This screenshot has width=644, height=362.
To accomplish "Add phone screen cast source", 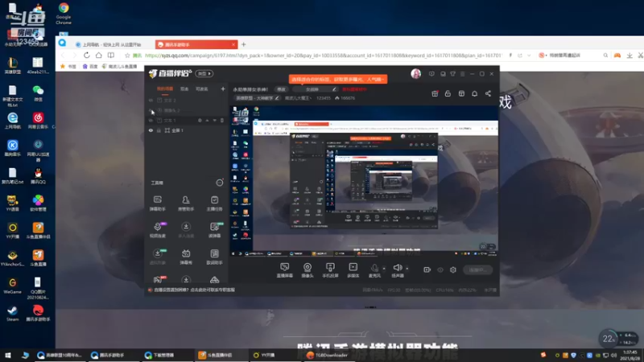I will (330, 269).
